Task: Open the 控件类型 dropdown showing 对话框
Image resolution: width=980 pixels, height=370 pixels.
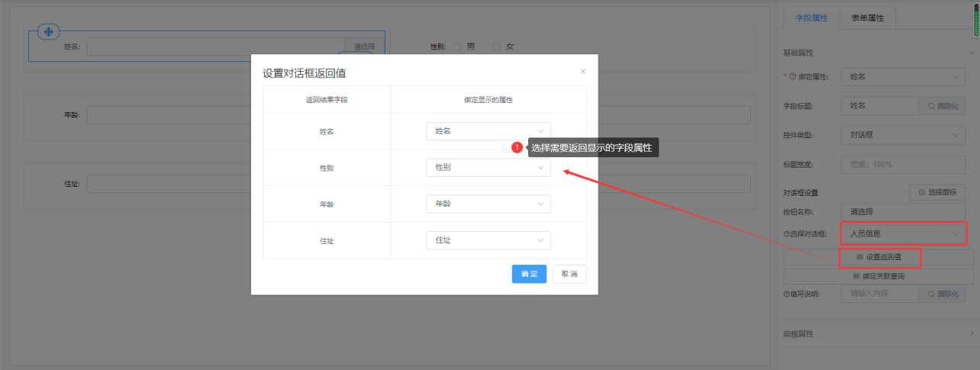Action: 903,135
